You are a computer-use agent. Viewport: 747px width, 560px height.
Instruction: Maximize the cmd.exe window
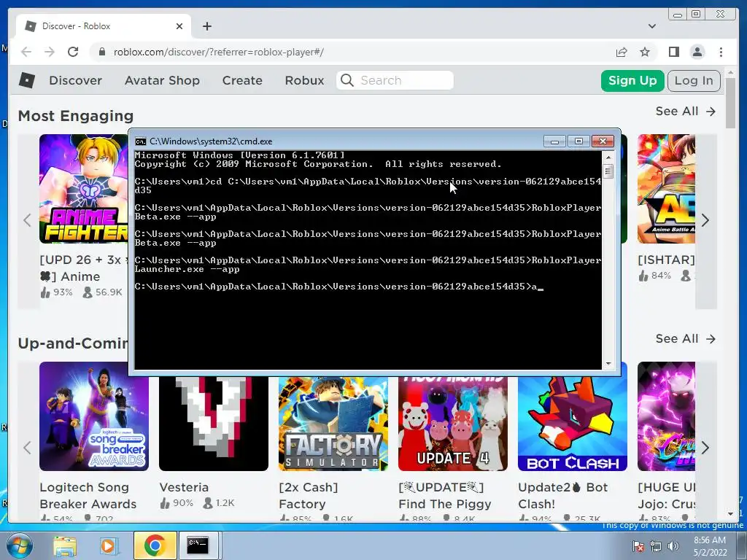pyautogui.click(x=578, y=141)
